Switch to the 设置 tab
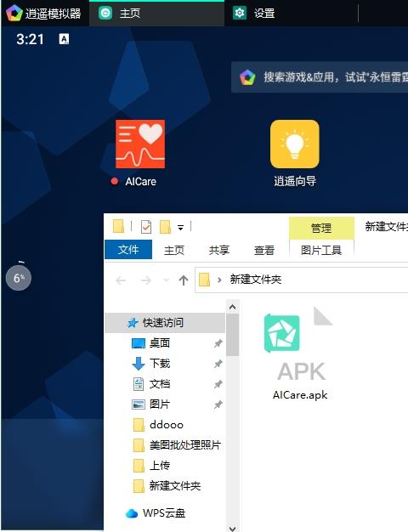Viewport: 408px width, 532px height. (x=254, y=14)
